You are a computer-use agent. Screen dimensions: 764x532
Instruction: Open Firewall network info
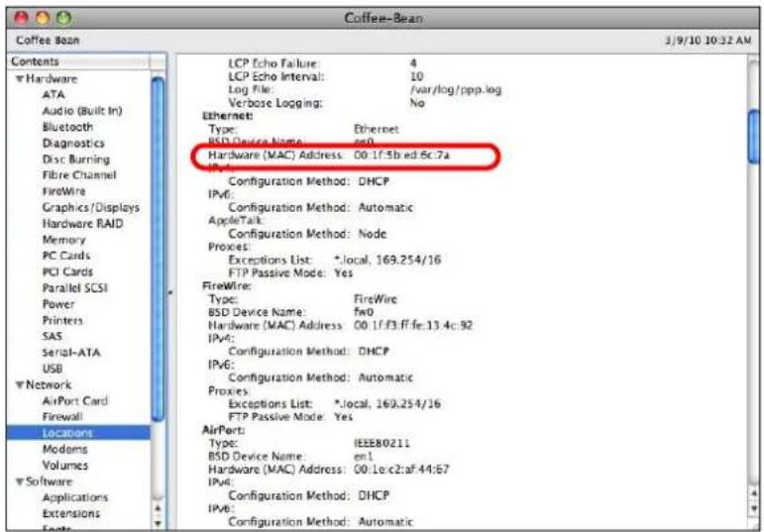coord(62,416)
